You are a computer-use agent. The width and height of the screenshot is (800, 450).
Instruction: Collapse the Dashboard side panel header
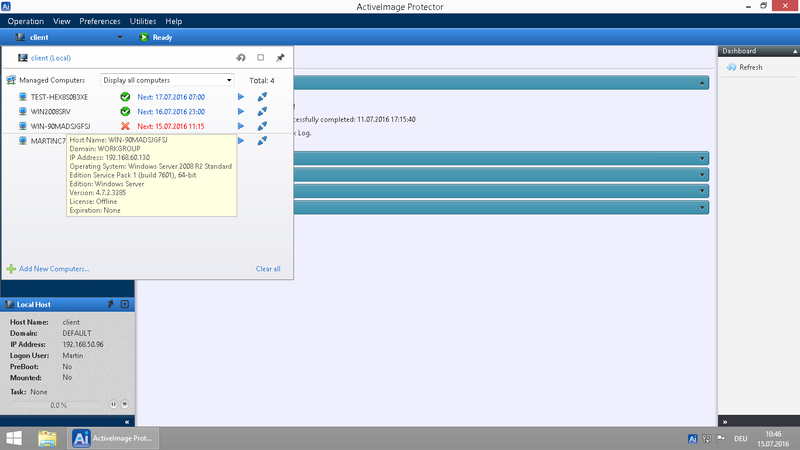click(x=794, y=51)
